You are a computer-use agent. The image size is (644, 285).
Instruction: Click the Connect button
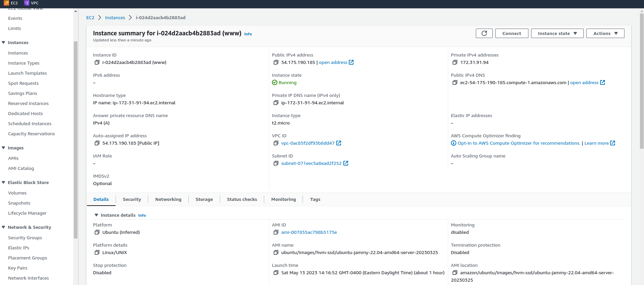click(x=512, y=33)
